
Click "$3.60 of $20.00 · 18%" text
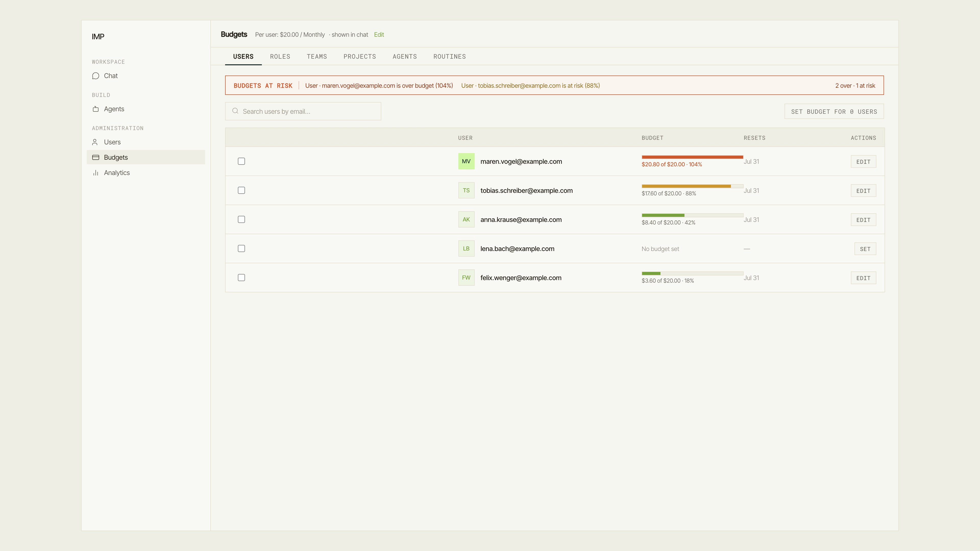coord(668,281)
